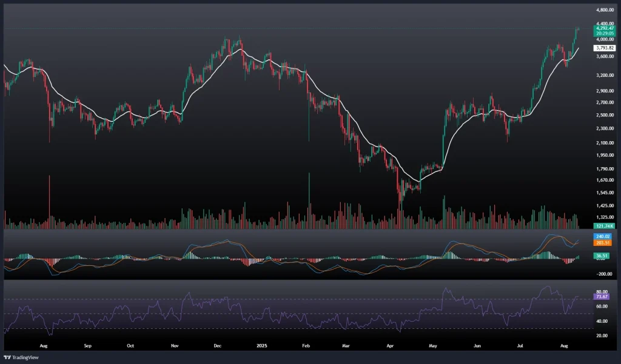The width and height of the screenshot is (621, 364).
Task: Click the -200.00 MACD scale value
Action: [604, 274]
